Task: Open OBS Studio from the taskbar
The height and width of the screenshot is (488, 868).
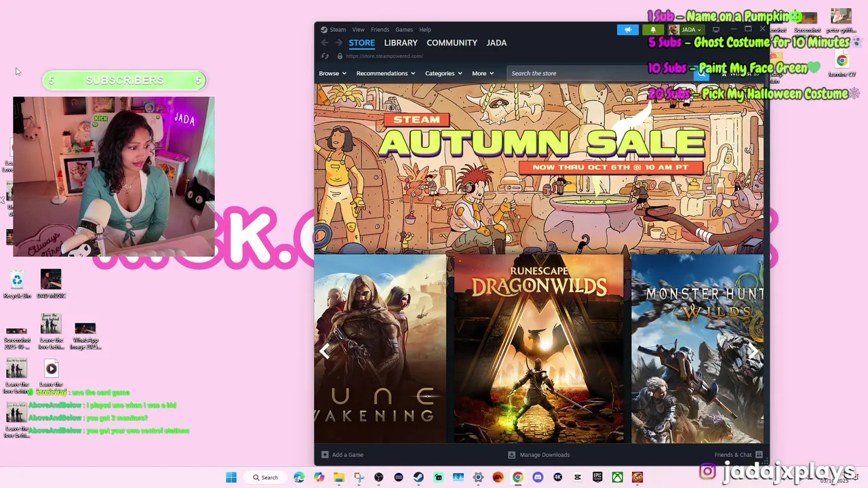Action: tap(378, 478)
